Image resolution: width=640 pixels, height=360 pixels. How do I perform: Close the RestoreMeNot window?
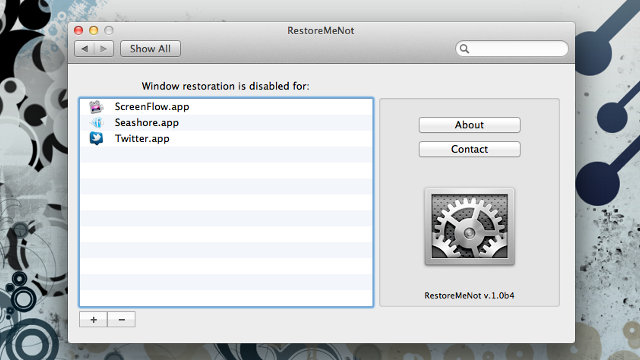pyautogui.click(x=78, y=31)
